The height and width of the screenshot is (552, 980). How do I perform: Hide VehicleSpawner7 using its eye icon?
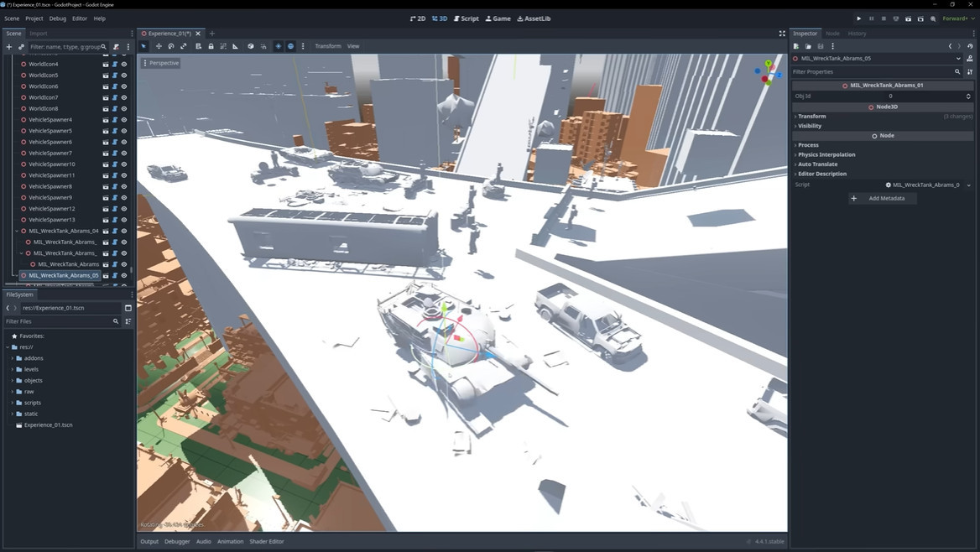[124, 154]
